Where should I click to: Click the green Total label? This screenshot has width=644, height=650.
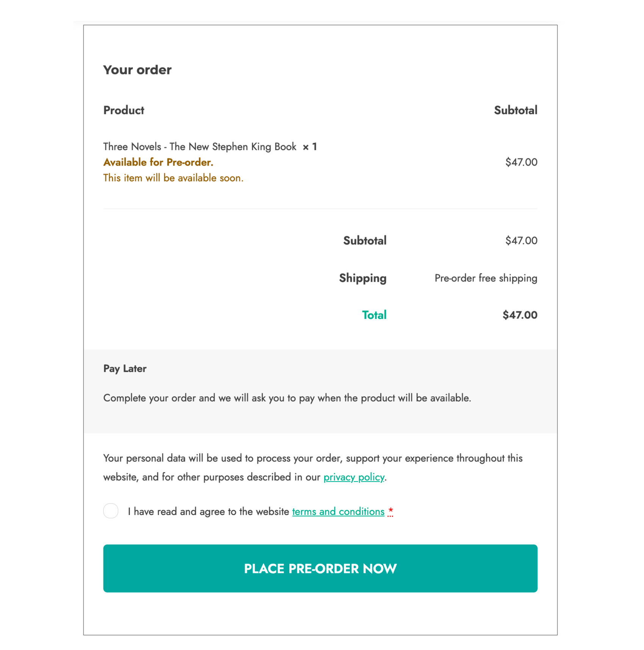374,315
